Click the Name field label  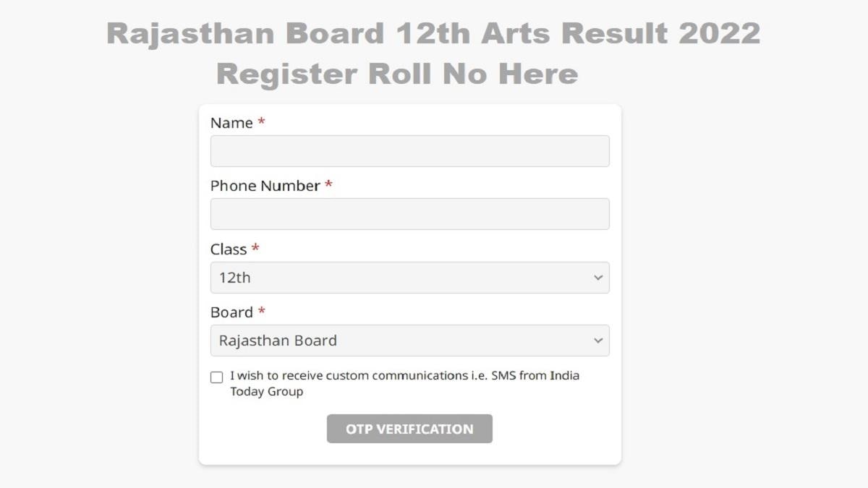pos(229,123)
